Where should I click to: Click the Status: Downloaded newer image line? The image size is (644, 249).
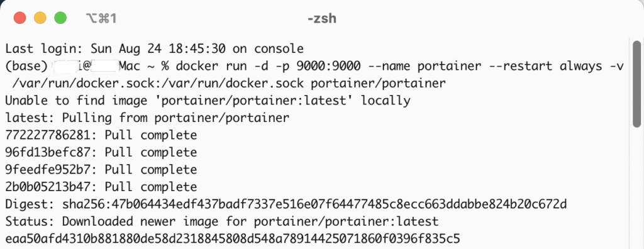222,221
